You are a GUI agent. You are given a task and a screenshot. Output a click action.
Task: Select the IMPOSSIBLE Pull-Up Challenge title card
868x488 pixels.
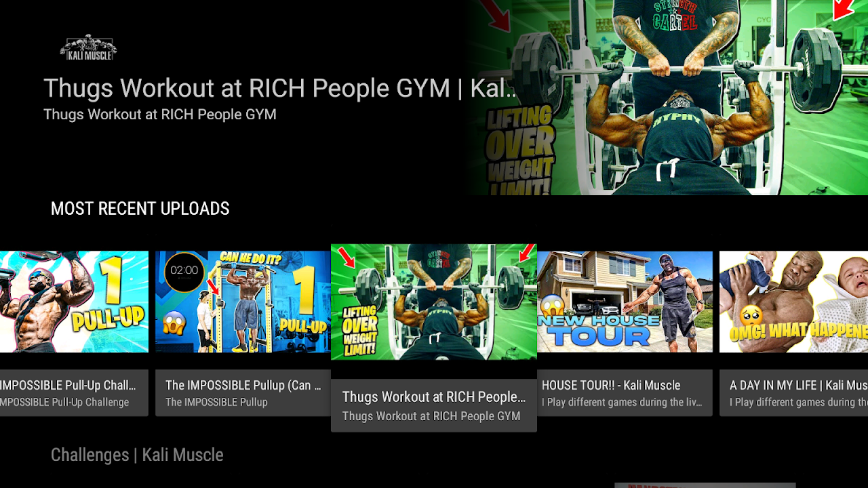pos(74,392)
